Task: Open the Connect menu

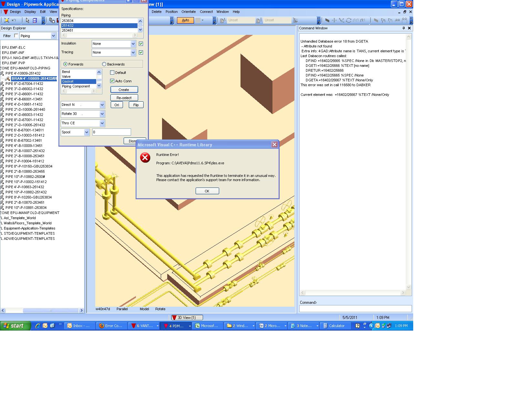Action: (206, 12)
